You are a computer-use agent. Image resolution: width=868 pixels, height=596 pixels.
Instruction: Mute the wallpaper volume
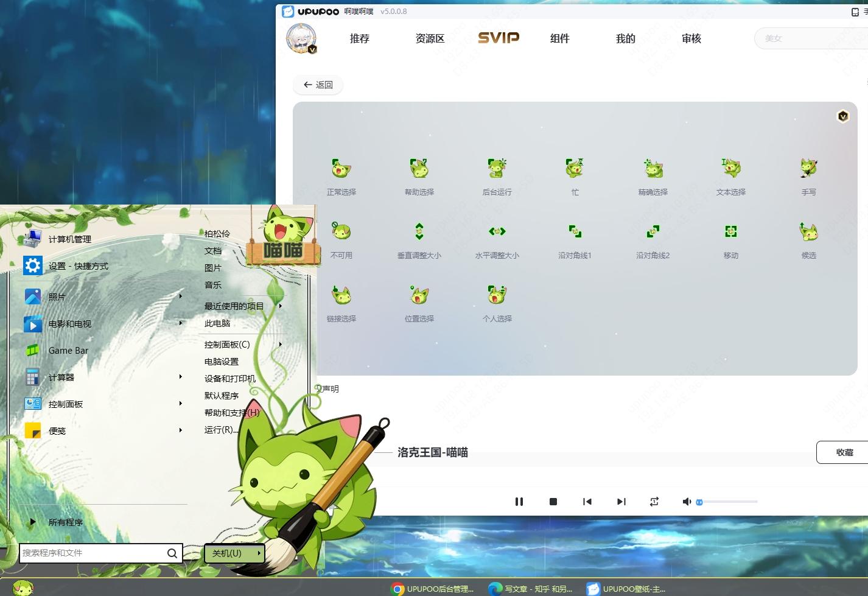pyautogui.click(x=687, y=502)
